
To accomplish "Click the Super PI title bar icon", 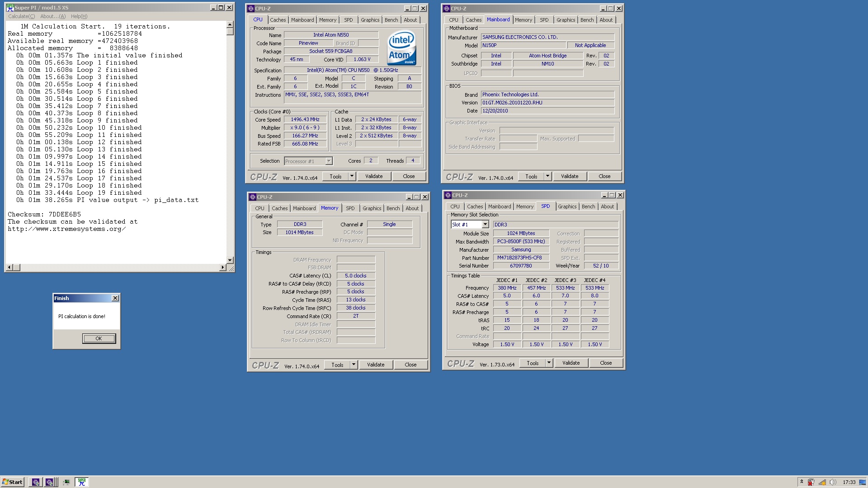I will click(x=9, y=7).
